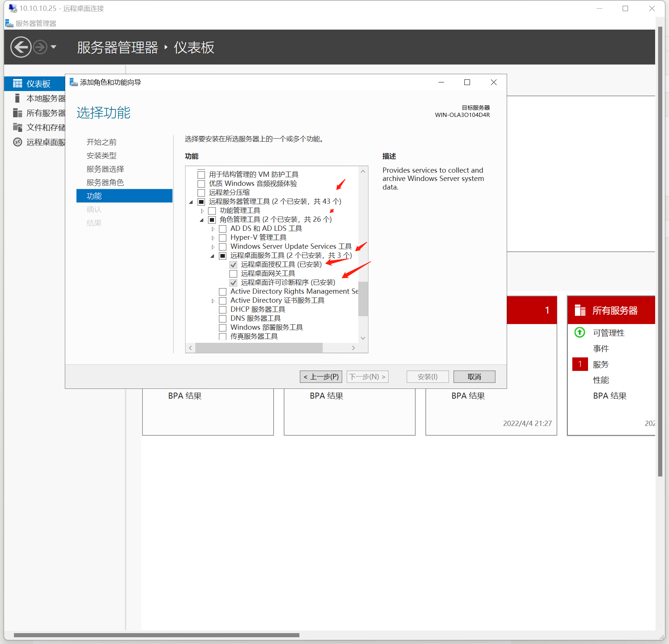Viewport: 669px width, 644px height.
Task: Click Server Manager right vertical scrollbar thumb
Action: tap(660, 251)
